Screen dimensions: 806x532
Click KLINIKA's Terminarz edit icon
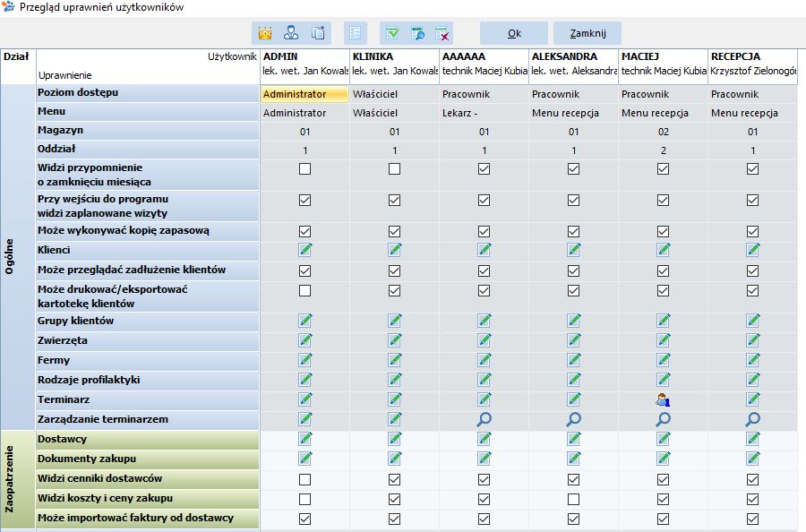(x=395, y=399)
